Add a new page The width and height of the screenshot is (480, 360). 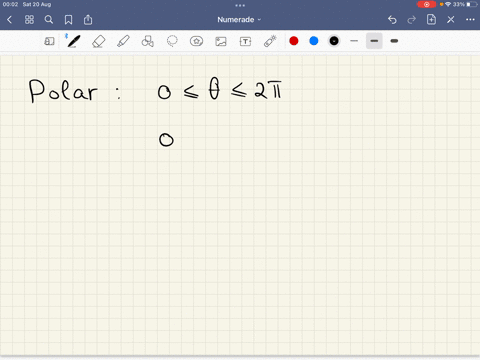point(431,20)
